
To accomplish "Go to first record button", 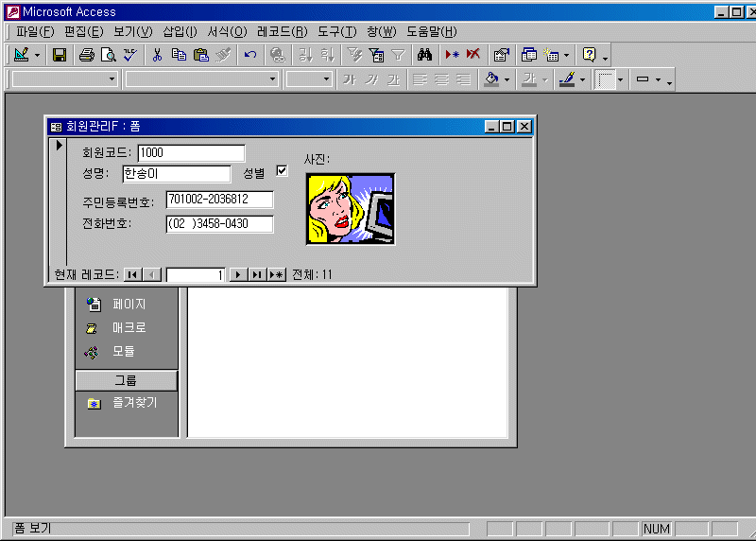I will [132, 275].
